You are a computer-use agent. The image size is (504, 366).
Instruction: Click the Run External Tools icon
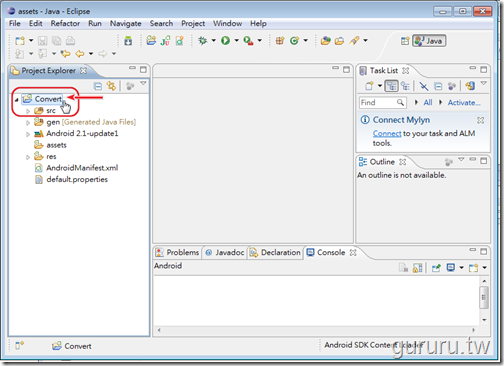coord(248,41)
